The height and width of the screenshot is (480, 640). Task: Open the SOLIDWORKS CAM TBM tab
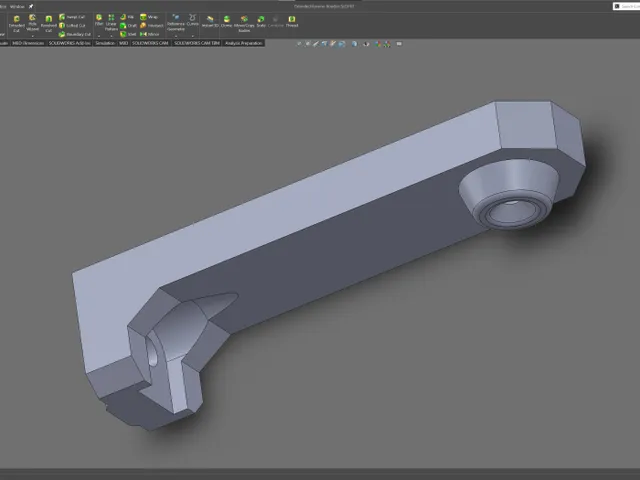[197, 43]
